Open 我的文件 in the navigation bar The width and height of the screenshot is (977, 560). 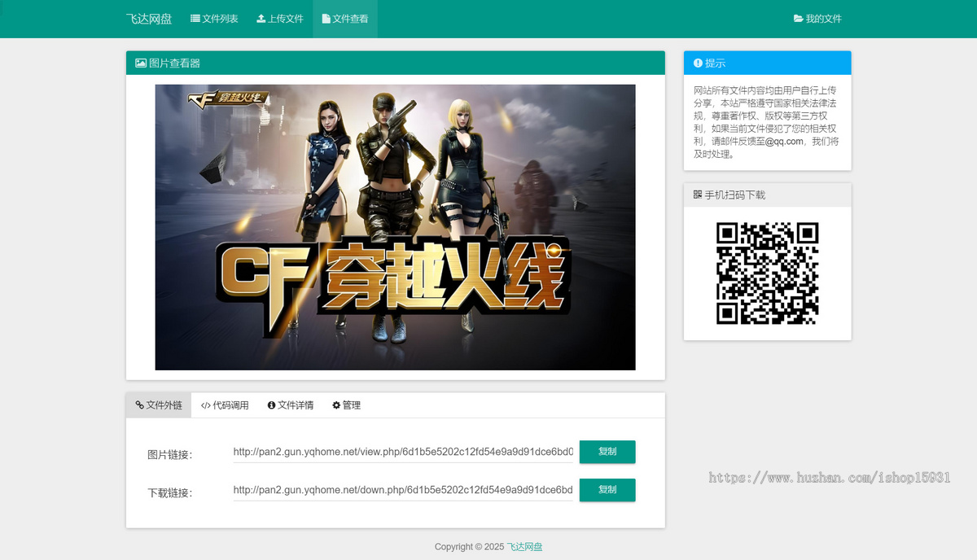tap(817, 19)
